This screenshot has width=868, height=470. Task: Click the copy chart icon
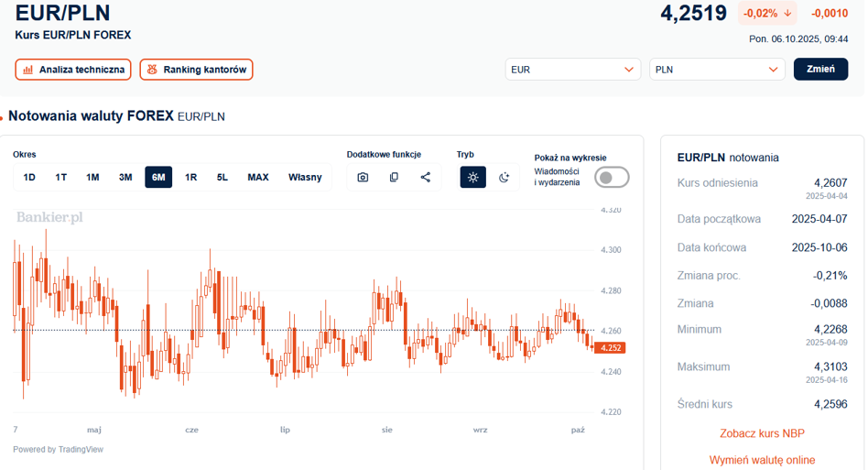tap(394, 177)
